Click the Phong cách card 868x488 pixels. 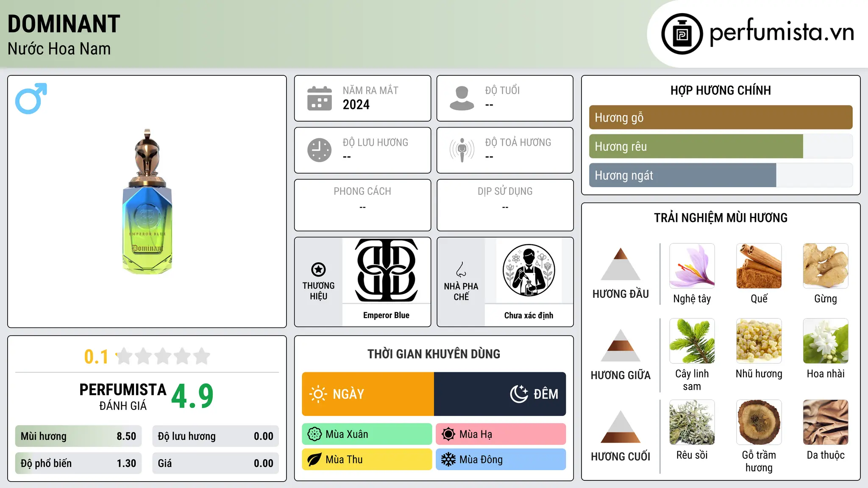[363, 205]
